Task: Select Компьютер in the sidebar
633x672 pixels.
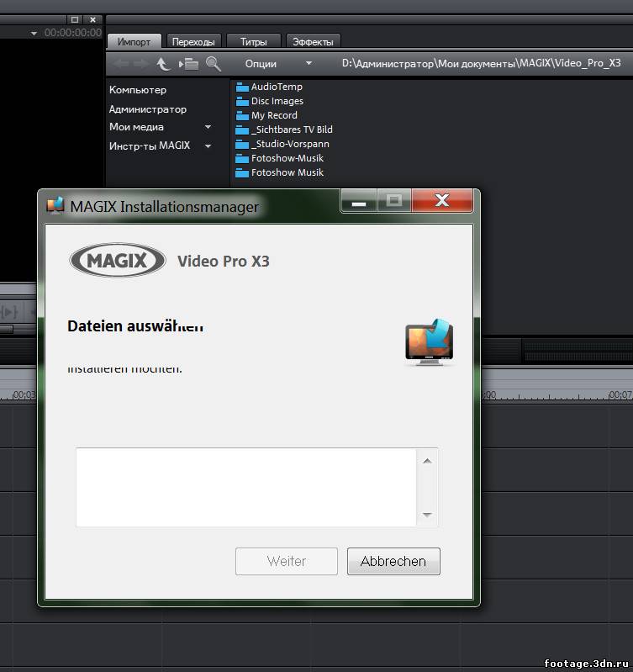Action: 138,90
